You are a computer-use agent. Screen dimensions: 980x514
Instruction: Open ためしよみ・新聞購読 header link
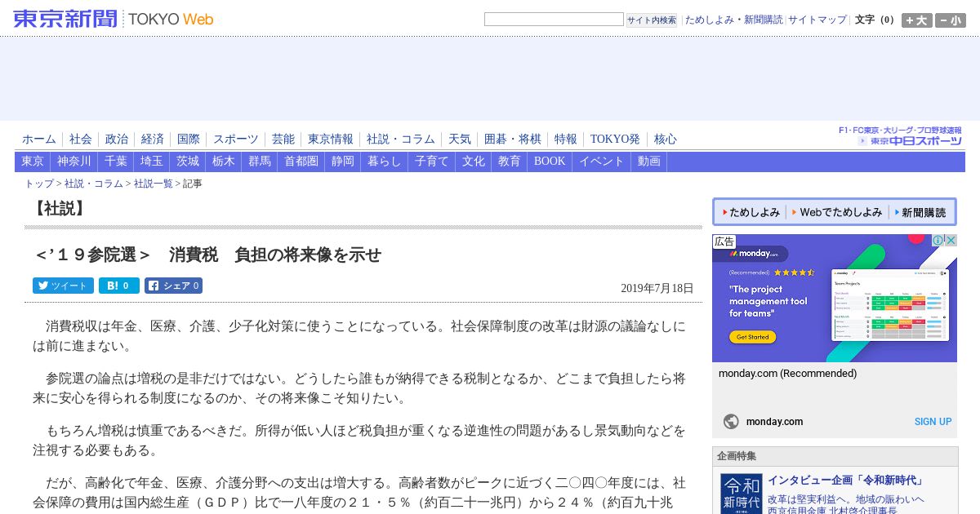point(733,20)
